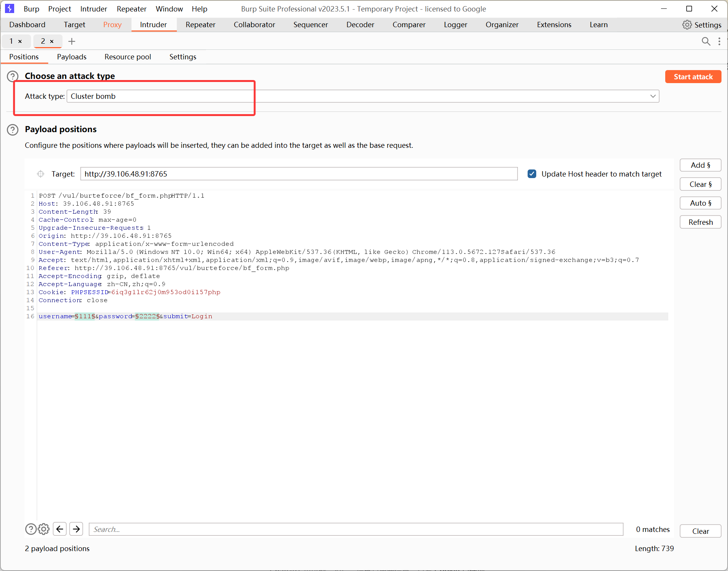
Task: Open the editor search settings gear
Action: (44, 529)
